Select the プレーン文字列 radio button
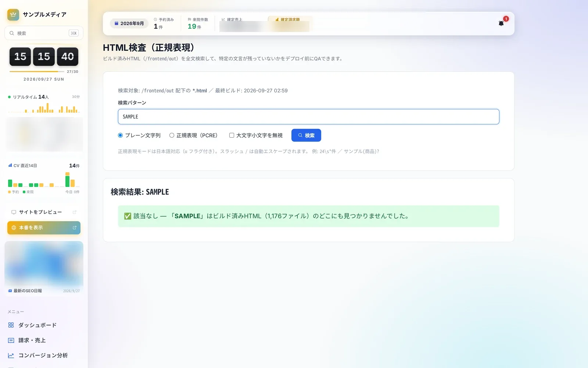588x368 pixels. (120, 135)
